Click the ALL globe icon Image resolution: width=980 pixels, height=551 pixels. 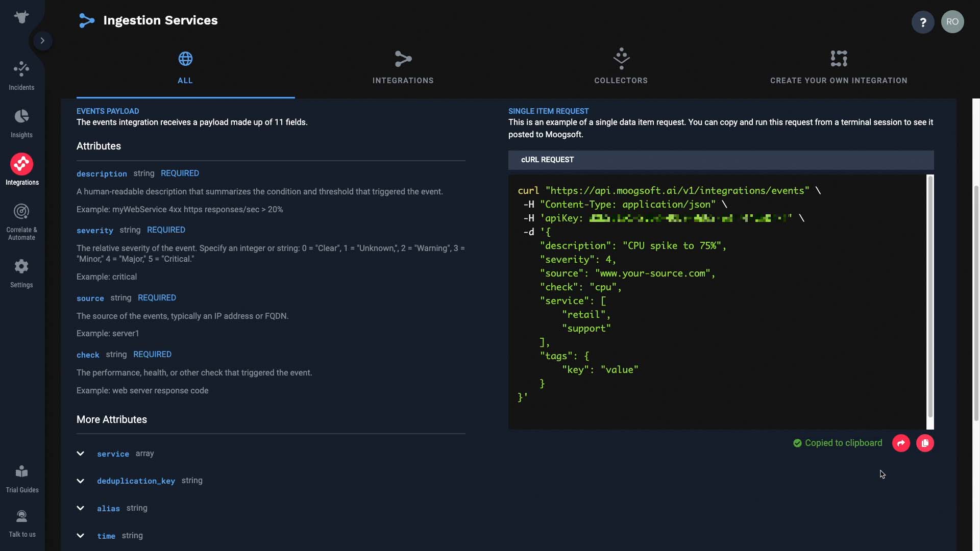[x=185, y=59]
